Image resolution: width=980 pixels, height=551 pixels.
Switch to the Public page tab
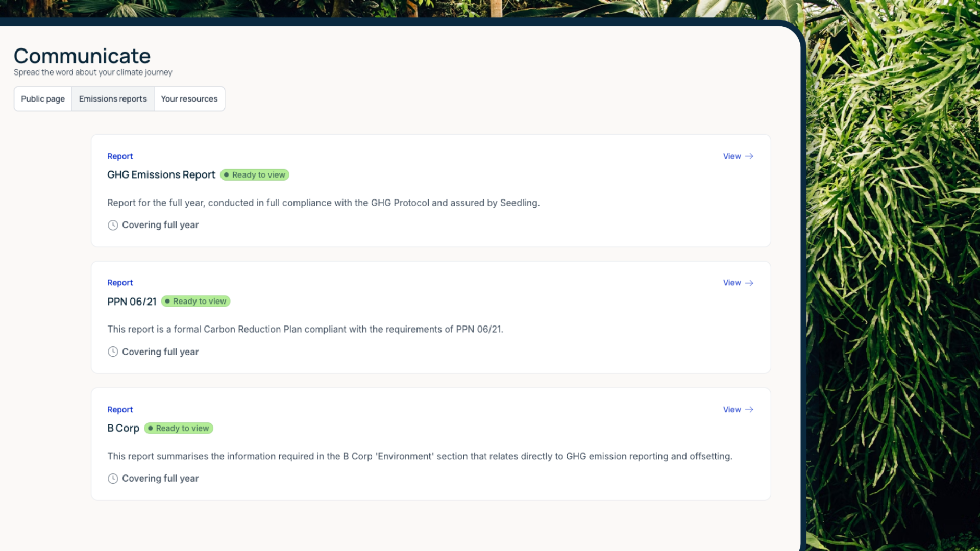pyautogui.click(x=43, y=99)
